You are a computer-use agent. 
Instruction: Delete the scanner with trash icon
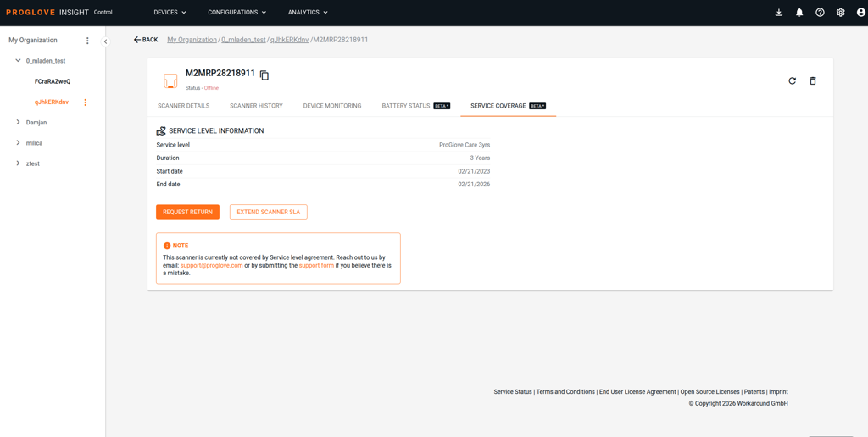(813, 80)
